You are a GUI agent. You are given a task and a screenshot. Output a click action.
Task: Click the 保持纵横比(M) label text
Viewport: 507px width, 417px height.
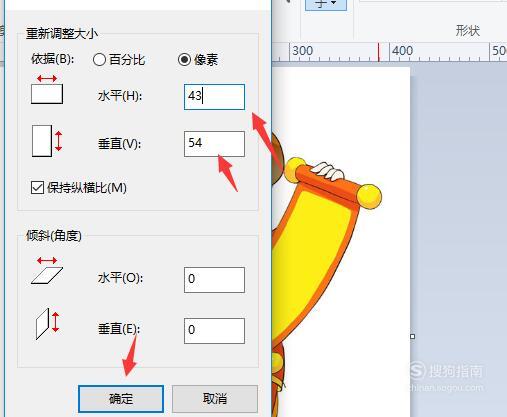(87, 188)
